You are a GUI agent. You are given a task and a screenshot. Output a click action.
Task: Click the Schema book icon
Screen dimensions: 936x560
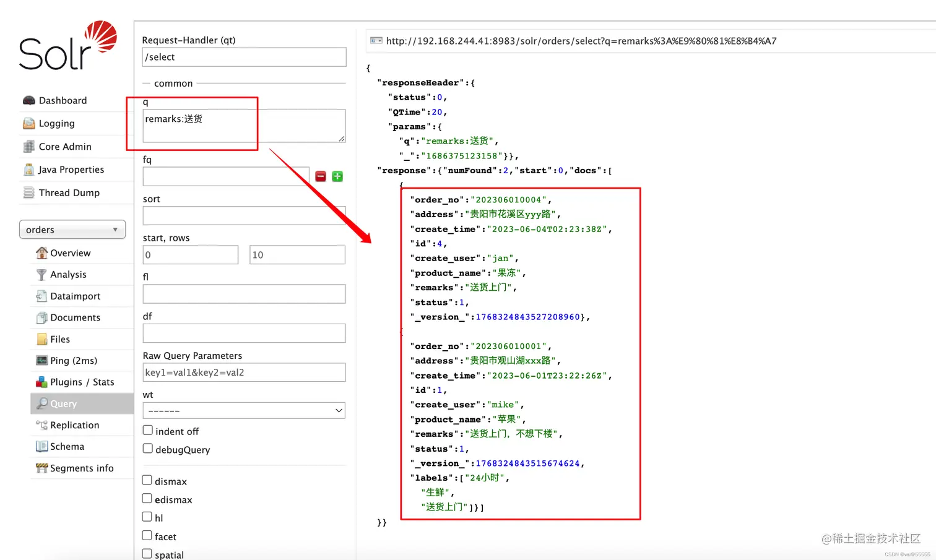(x=41, y=446)
